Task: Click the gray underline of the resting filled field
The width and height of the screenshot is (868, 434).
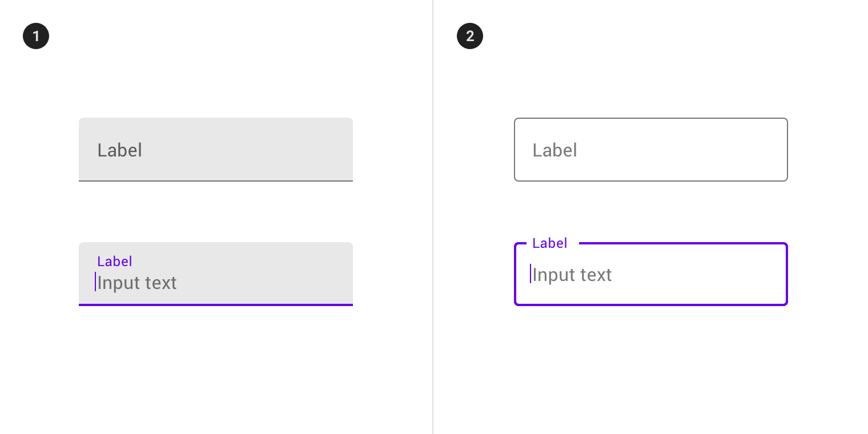Action: [215, 180]
